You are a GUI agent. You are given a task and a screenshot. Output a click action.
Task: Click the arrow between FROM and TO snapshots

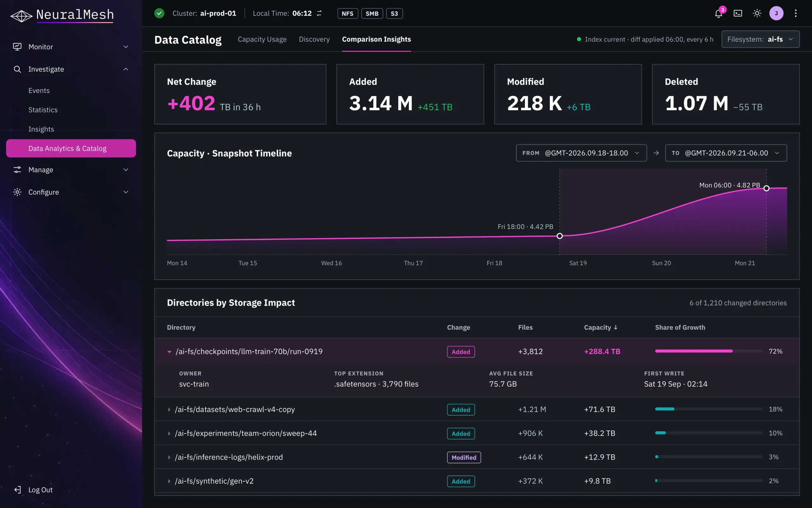pos(656,153)
